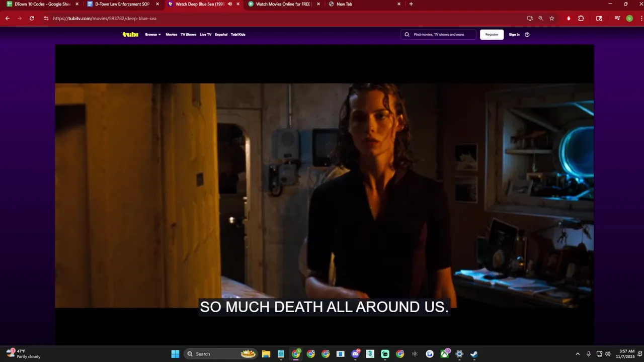644x362 pixels.
Task: Go back with the browser back arrow
Action: [8, 18]
